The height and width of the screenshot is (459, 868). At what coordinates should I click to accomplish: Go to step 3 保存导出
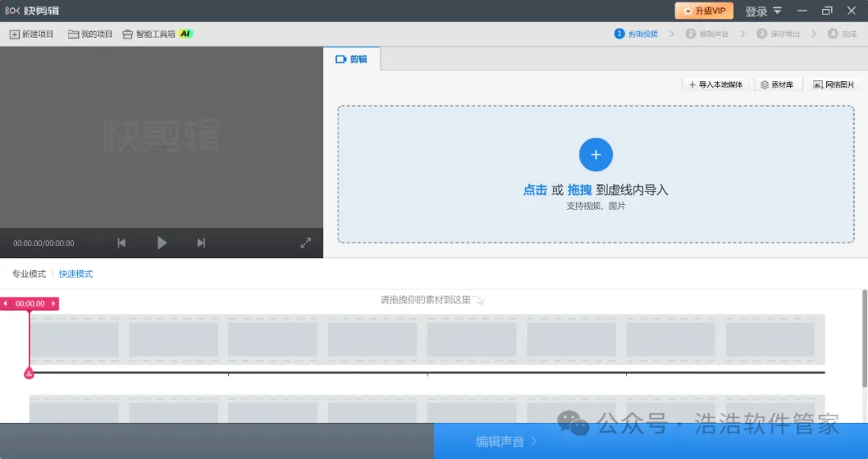point(778,34)
